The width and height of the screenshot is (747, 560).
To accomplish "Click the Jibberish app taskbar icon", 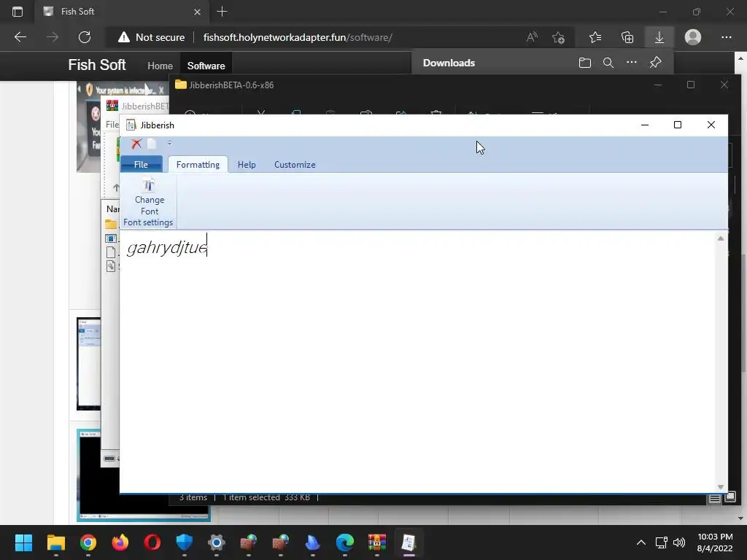I will [x=409, y=542].
